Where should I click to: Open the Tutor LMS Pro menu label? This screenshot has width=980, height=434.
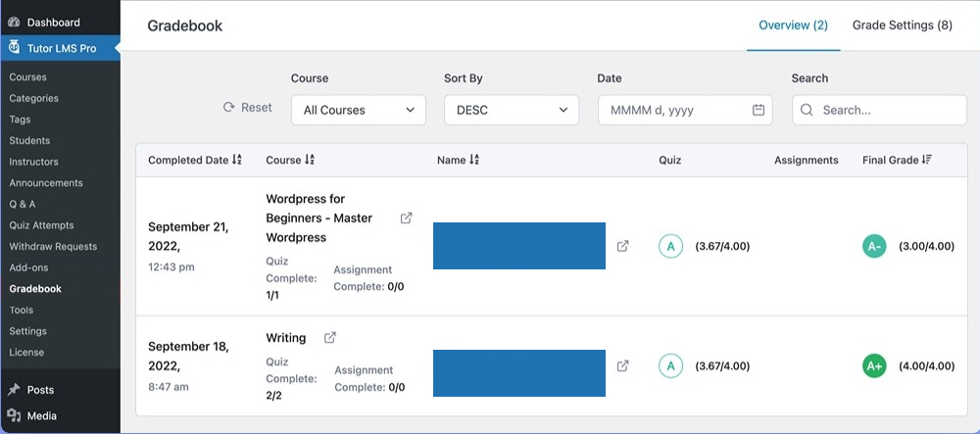[62, 48]
